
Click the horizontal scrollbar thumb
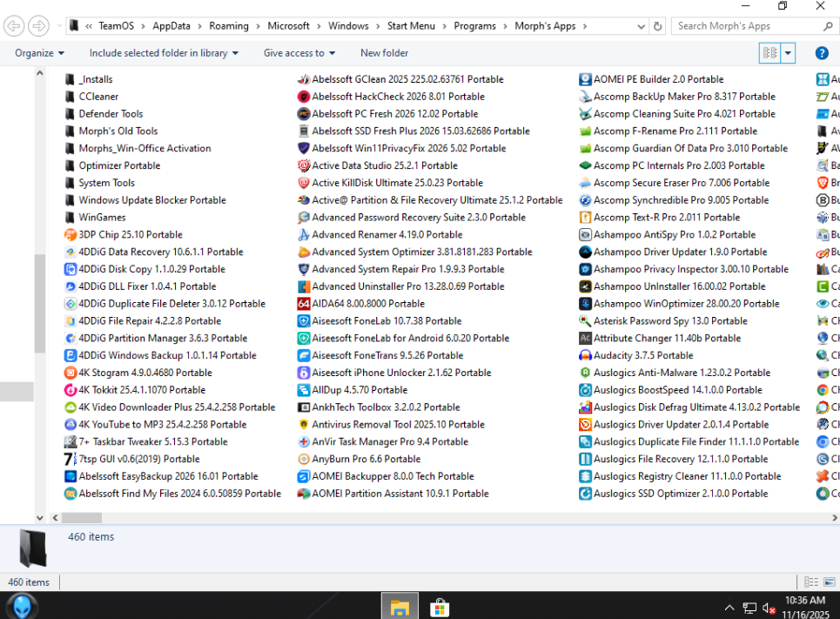(x=82, y=518)
